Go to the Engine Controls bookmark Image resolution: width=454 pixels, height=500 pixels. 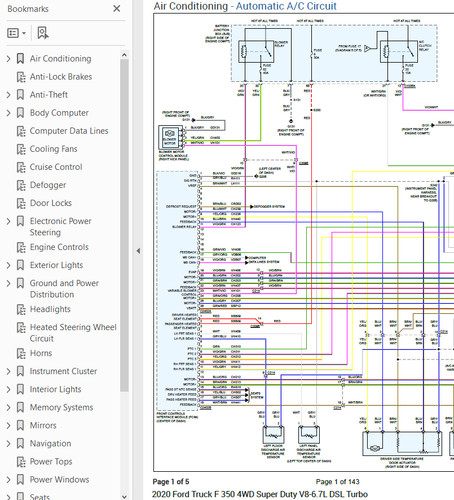click(x=59, y=247)
